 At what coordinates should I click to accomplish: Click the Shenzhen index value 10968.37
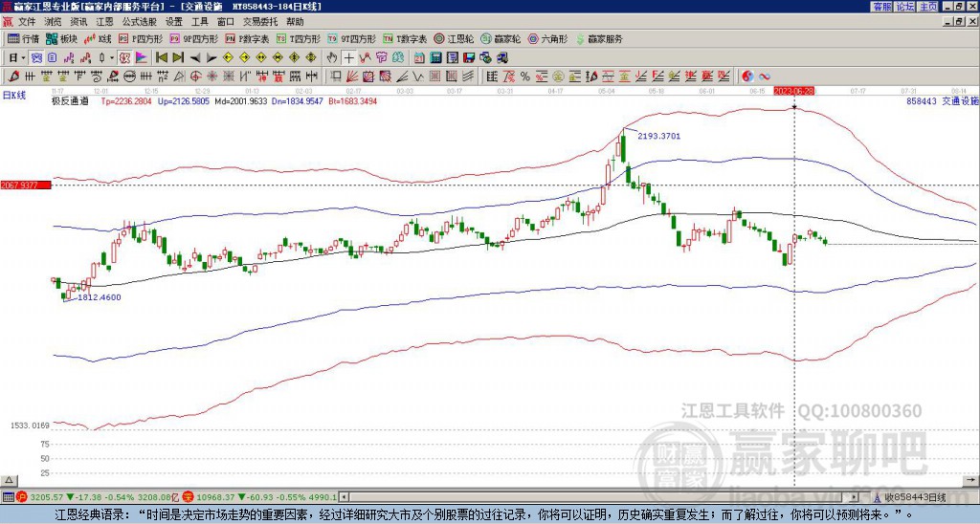coord(213,497)
